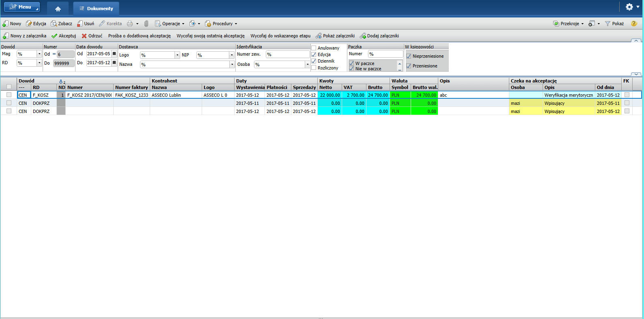The image size is (644, 319).
Task: Select the F_KOSZ row checkbox
Action: 9,95
